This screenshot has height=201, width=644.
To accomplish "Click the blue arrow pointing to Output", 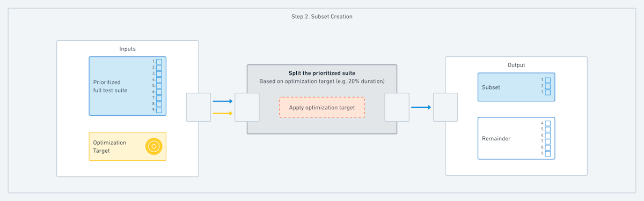I will pyautogui.click(x=421, y=107).
